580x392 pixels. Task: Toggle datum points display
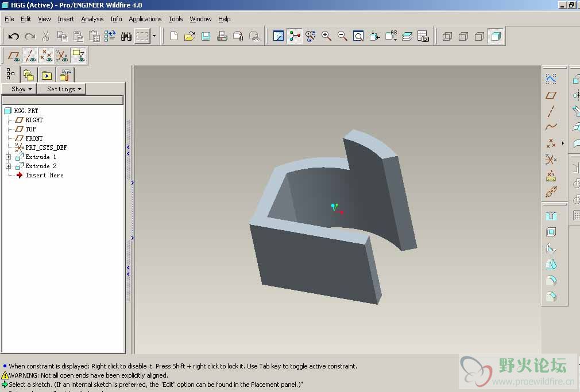[x=46, y=56]
